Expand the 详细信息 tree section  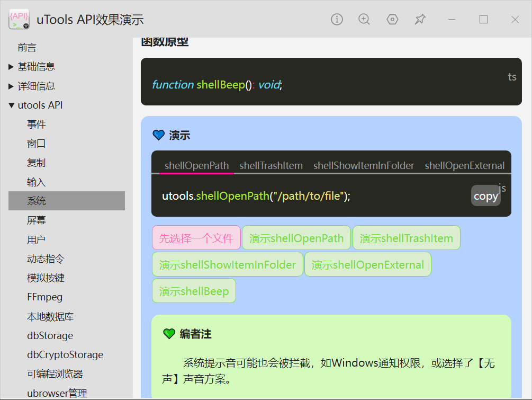tap(11, 86)
